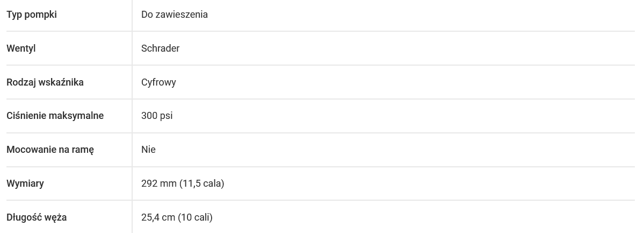Image resolution: width=644 pixels, height=233 pixels.
Task: Select the "Nie" value
Action: (x=148, y=150)
